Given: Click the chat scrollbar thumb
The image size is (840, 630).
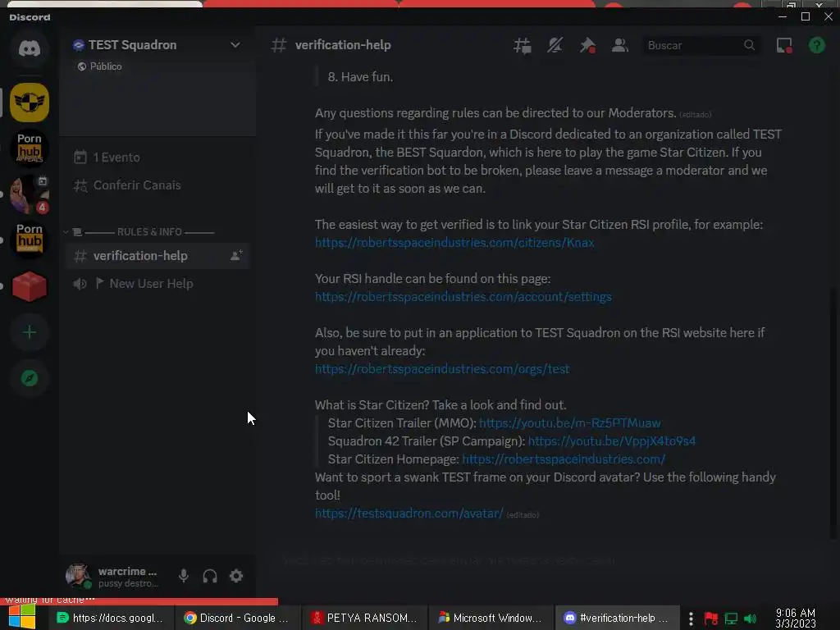Looking at the screenshot, I should pos(832,413).
